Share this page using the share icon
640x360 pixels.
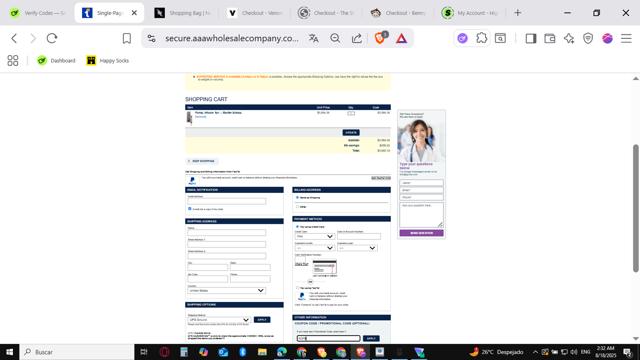pyautogui.click(x=357, y=38)
